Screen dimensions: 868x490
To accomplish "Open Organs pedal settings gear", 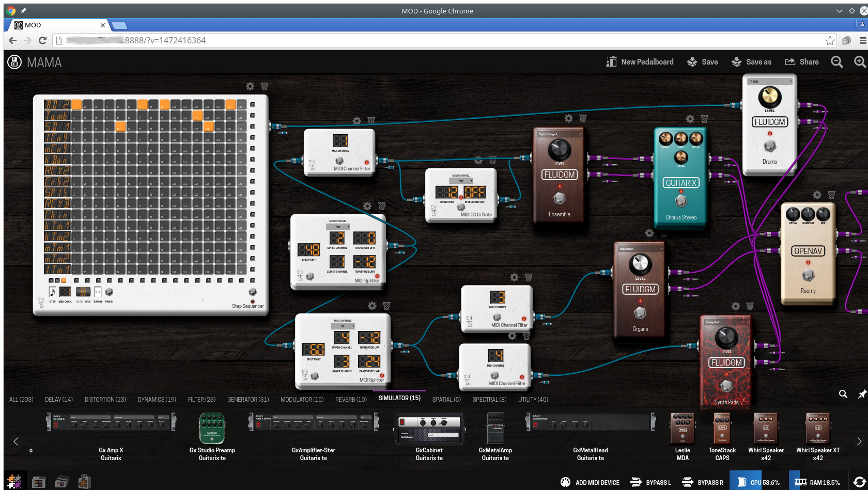I will coord(649,233).
